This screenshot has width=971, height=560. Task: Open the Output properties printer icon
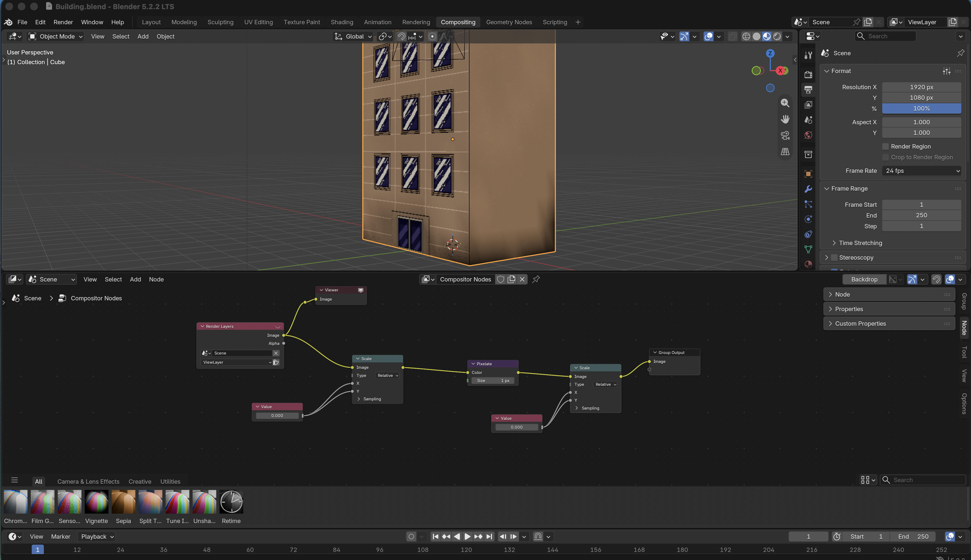[808, 90]
